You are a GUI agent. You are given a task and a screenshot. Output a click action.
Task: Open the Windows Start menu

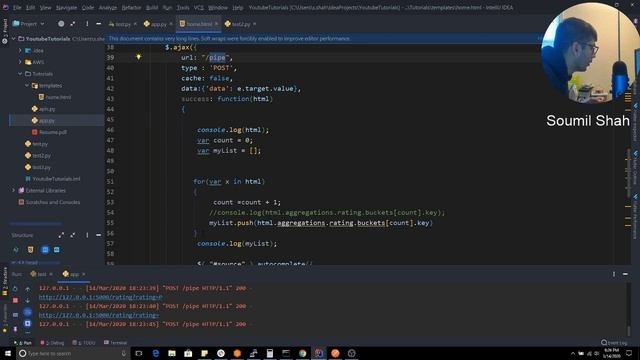click(x=8, y=353)
